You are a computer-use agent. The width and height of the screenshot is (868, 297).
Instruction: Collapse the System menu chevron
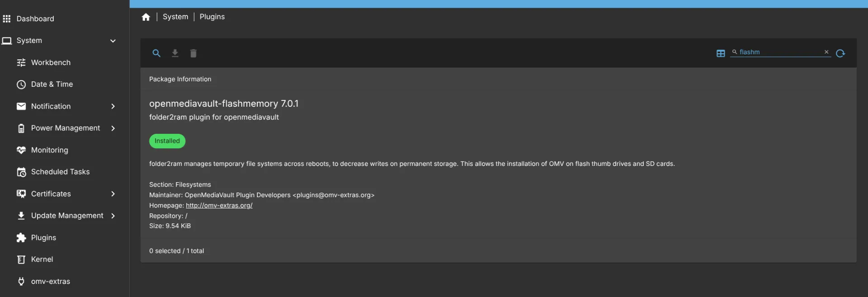(113, 41)
